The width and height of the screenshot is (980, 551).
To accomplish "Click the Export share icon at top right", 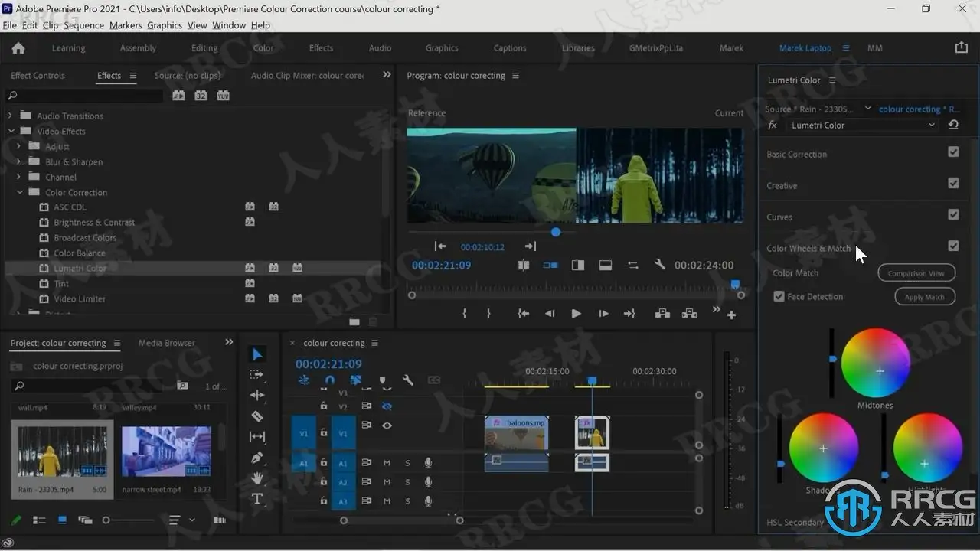I will pos(962,47).
